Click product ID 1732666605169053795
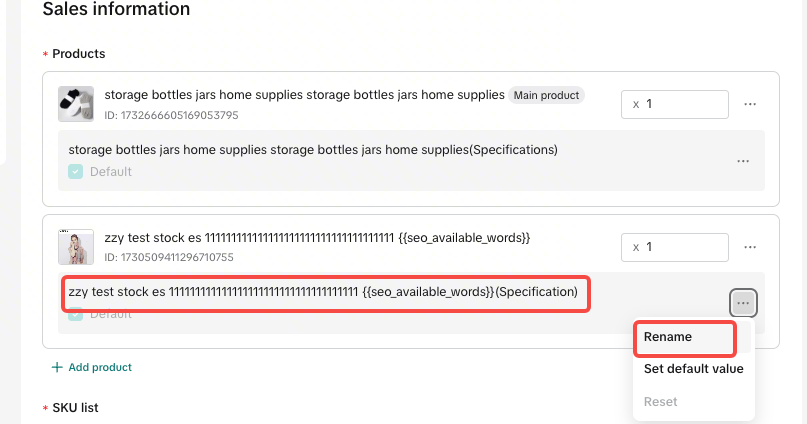This screenshot has height=424, width=807. coord(171,115)
